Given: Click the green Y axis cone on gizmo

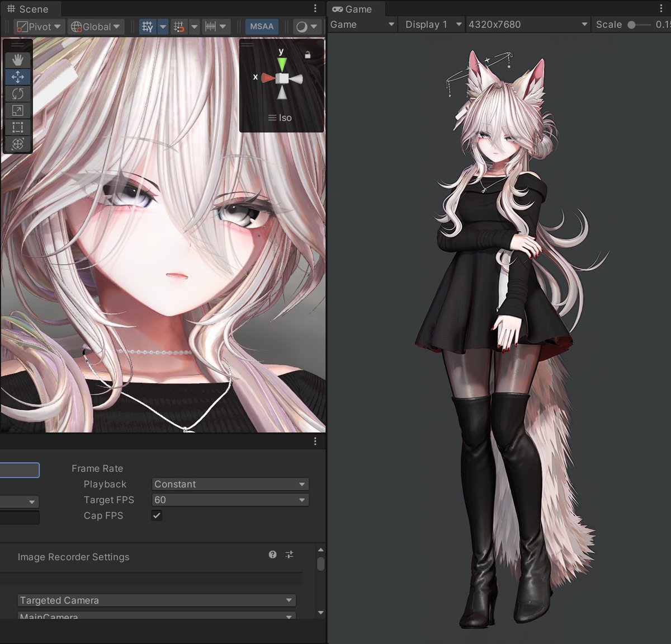Looking at the screenshot, I should [x=282, y=64].
